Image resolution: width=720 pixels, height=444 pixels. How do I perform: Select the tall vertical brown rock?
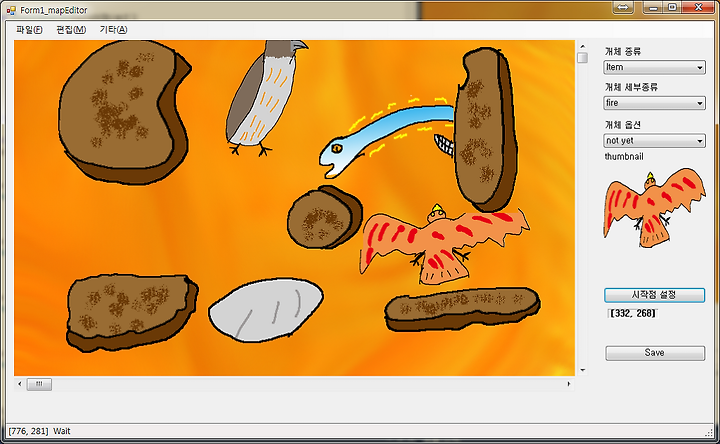pyautogui.click(x=486, y=129)
